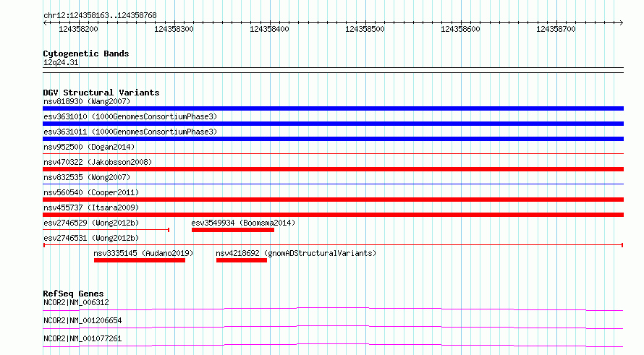Open nsv455737 (Itsara2009) label
644x355 pixels.
tap(91, 208)
